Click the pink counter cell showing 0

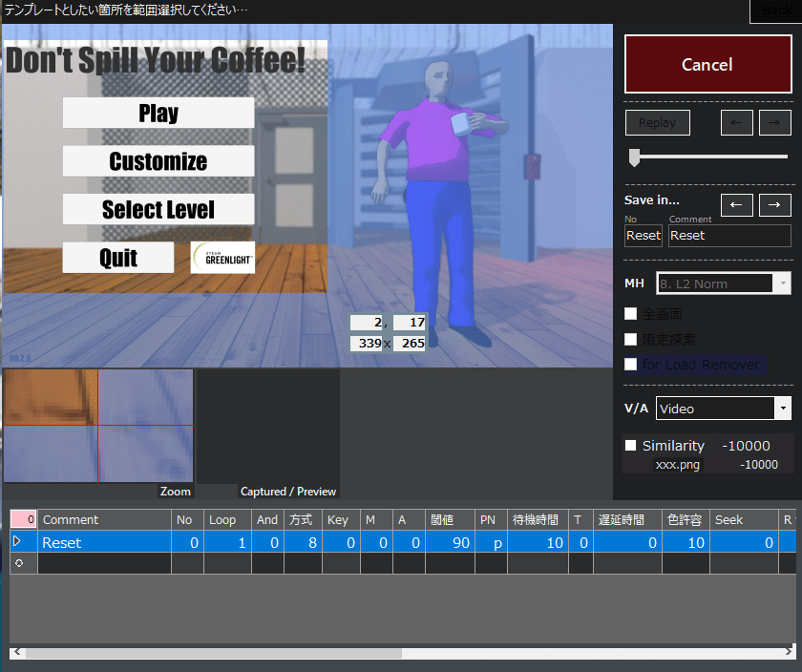24,519
